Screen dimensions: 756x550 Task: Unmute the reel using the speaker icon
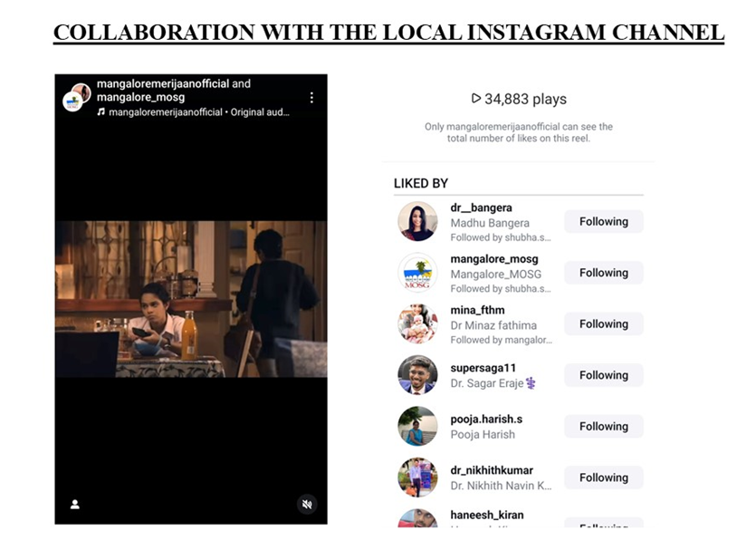pos(307,505)
